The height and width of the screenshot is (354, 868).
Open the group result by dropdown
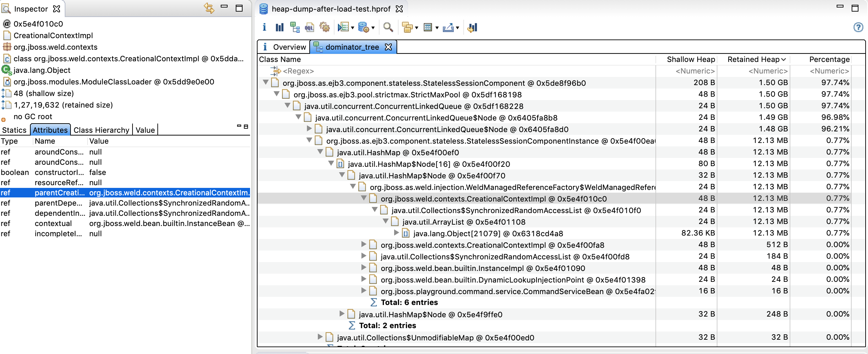coord(416,28)
